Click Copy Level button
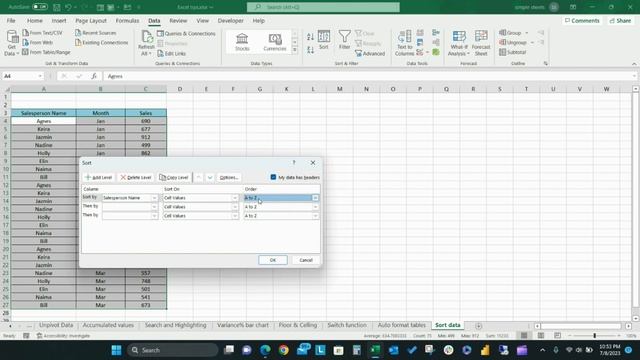 click(x=174, y=178)
